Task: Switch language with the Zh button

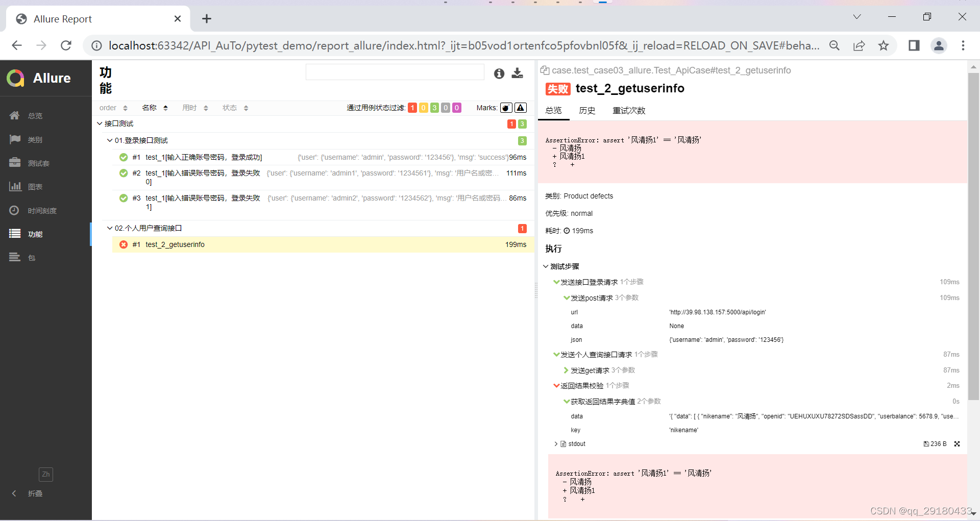Action: point(46,475)
